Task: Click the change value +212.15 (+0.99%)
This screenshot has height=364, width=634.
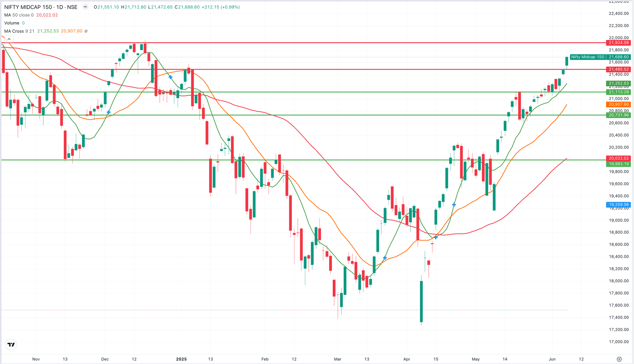Action: coord(220,7)
